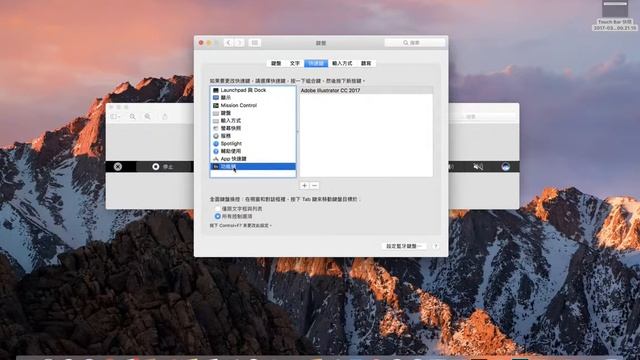Image resolution: width=640 pixels, height=360 pixels.
Task: Open 設定藍牙鍵盤 setup button
Action: [404, 246]
